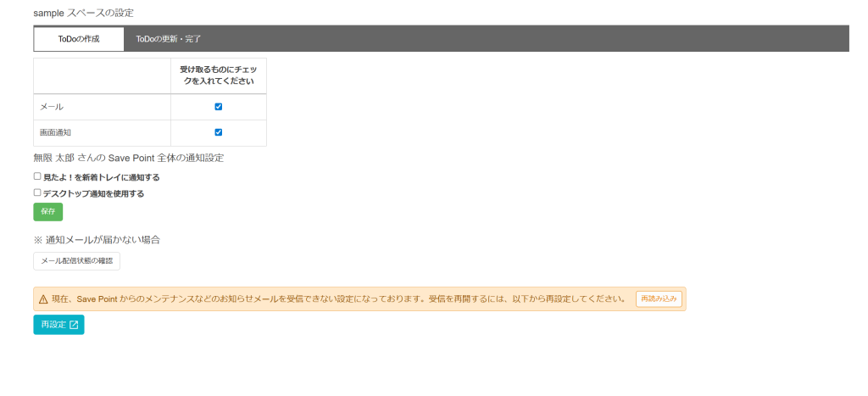Enable the デスクトップ通知を使用する checkbox

(x=37, y=192)
